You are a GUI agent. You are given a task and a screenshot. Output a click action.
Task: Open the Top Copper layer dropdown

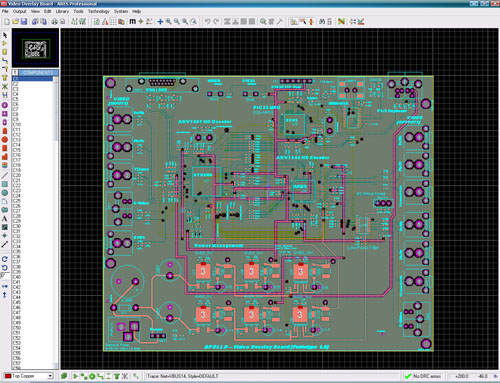tap(50, 376)
